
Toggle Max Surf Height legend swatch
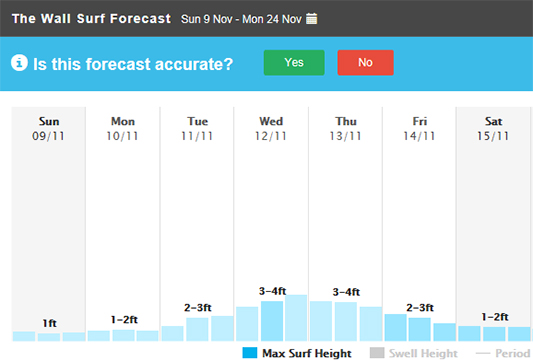(x=250, y=353)
